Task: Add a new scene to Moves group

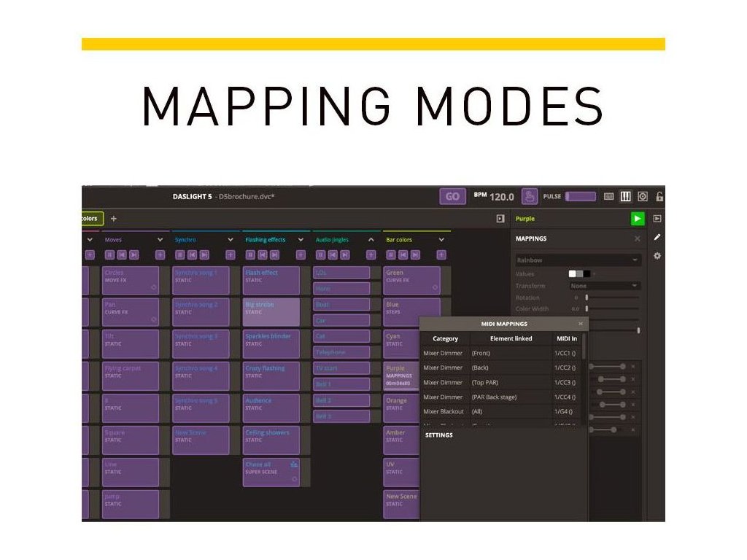Action: (160, 254)
